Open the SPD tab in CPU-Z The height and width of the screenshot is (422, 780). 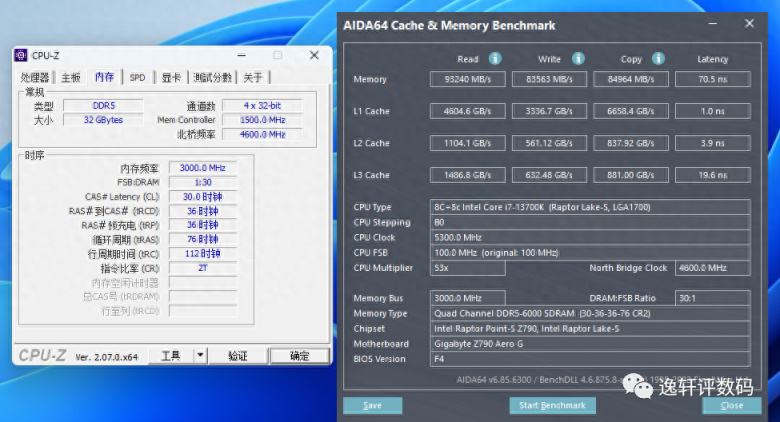click(x=137, y=78)
